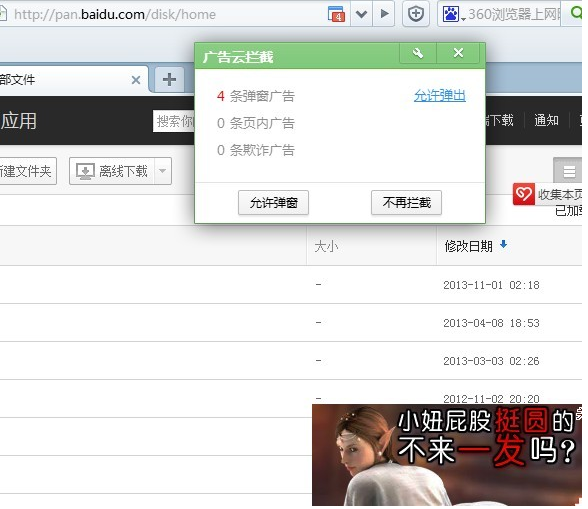The height and width of the screenshot is (509, 588).
Task: Click the game advertisement banner image
Action: (447, 455)
